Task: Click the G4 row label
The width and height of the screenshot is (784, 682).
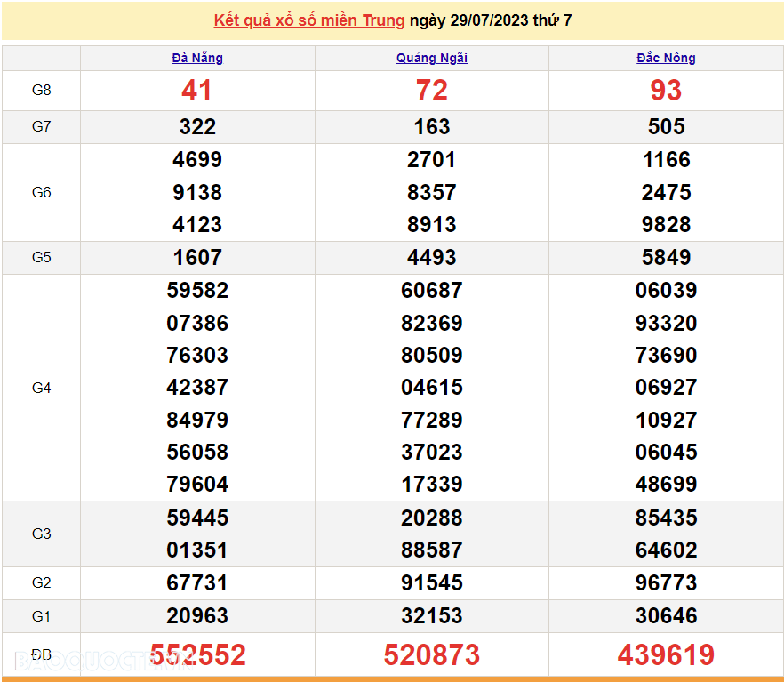Action: point(42,388)
